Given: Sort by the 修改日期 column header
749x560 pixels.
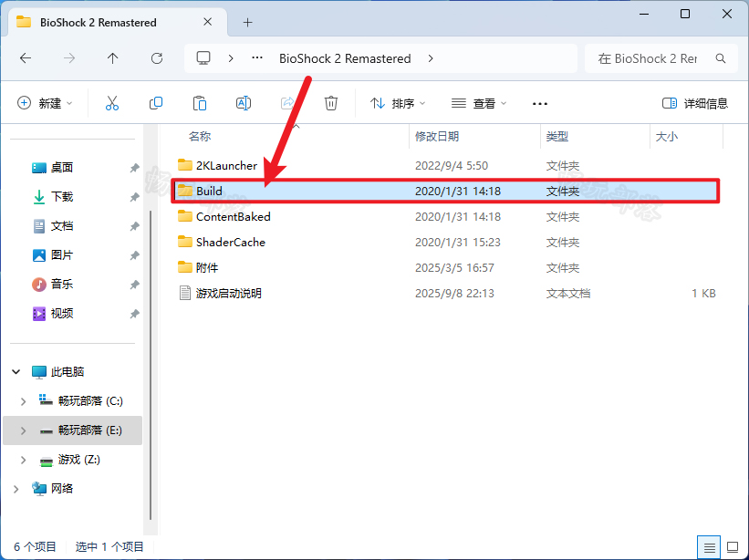Looking at the screenshot, I should 437,137.
